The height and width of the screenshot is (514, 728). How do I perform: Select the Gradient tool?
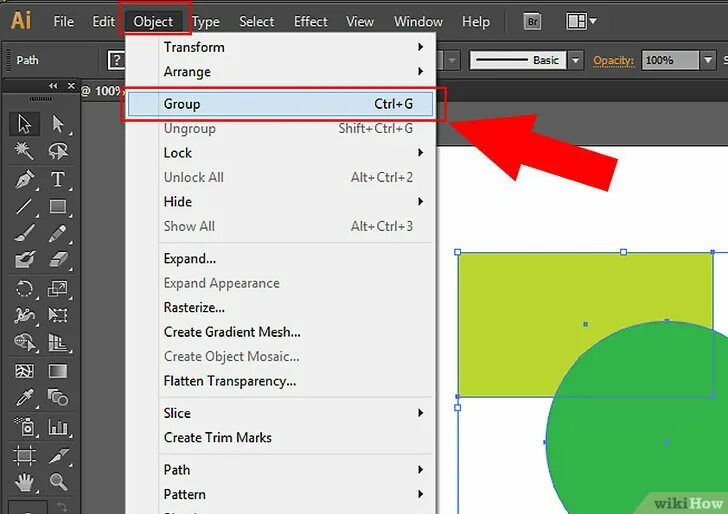pyautogui.click(x=58, y=371)
